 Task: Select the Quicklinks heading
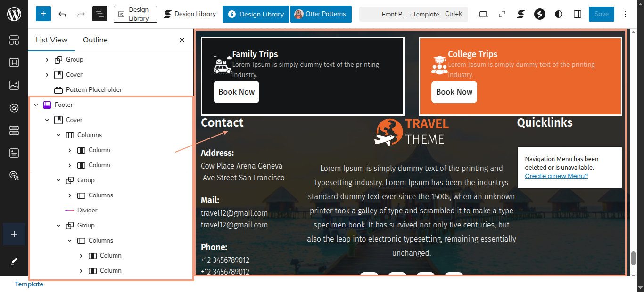pos(545,122)
